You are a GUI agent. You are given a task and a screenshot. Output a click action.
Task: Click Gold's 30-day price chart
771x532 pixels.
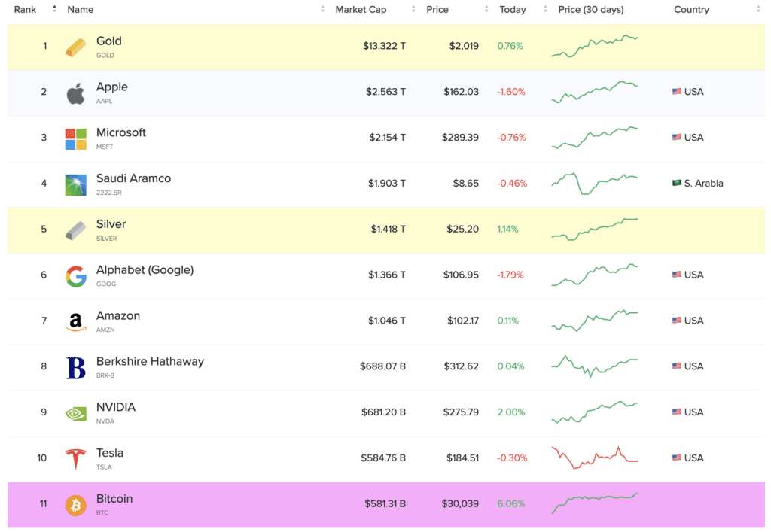coord(595,46)
